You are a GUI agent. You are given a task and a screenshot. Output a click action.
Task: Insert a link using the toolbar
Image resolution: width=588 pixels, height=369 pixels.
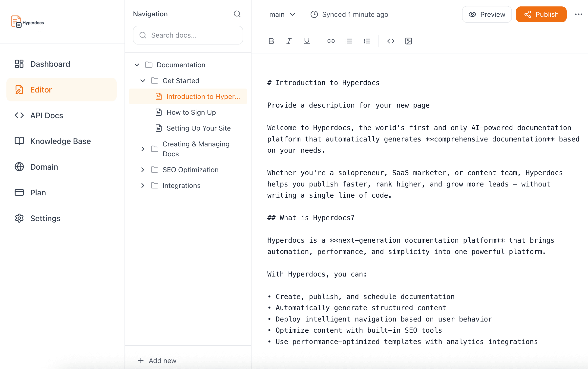tap(331, 41)
